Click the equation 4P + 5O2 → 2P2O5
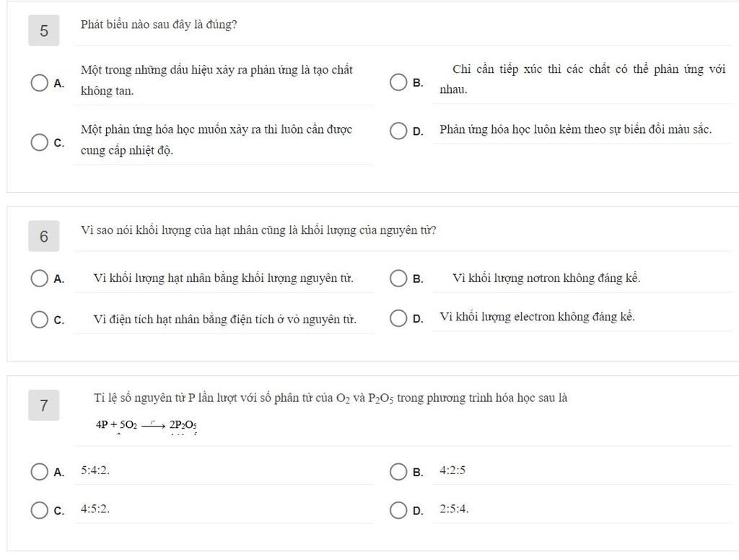 146,425
